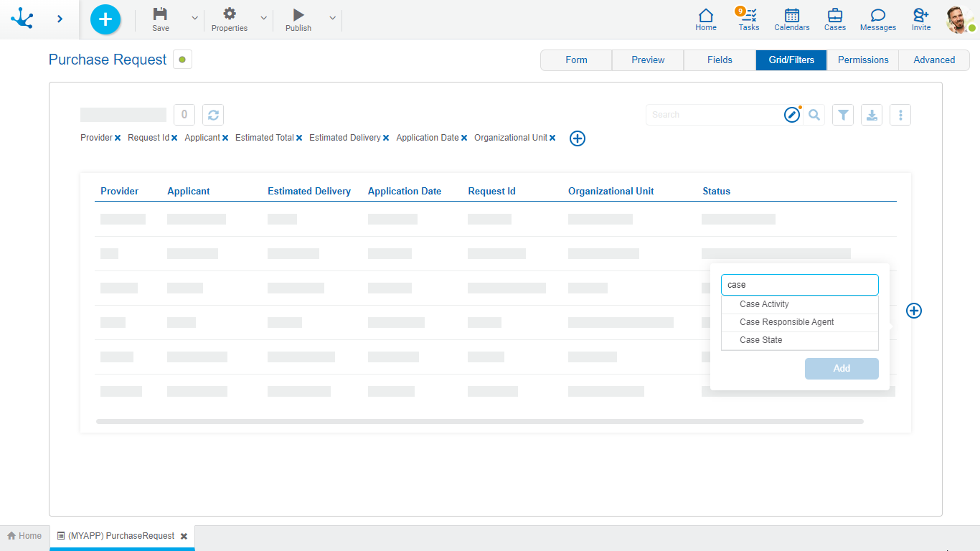Expand the Properties dropdown arrow

pyautogui.click(x=263, y=18)
